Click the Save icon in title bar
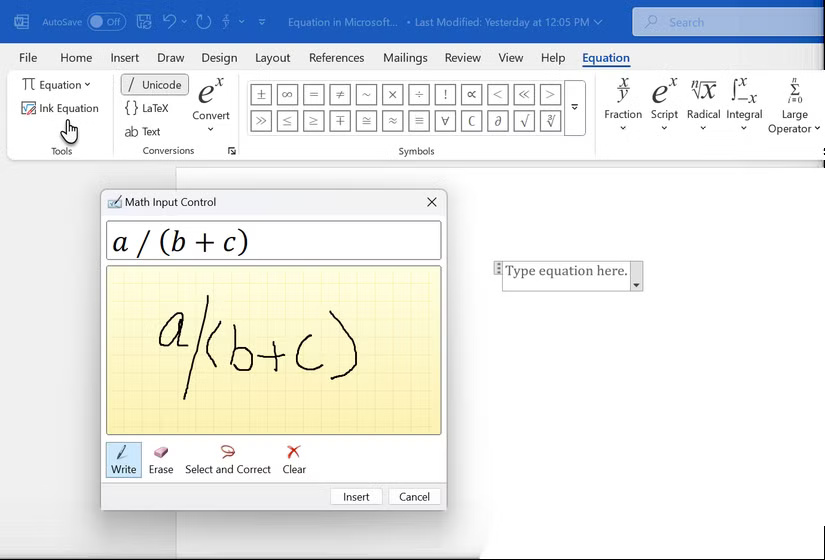The image size is (825, 560). click(x=144, y=21)
